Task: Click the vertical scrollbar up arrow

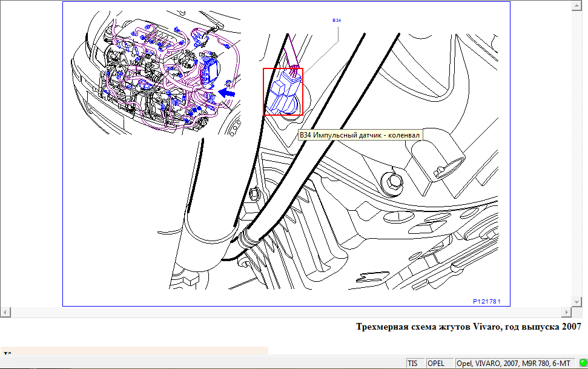Action: click(x=576, y=5)
